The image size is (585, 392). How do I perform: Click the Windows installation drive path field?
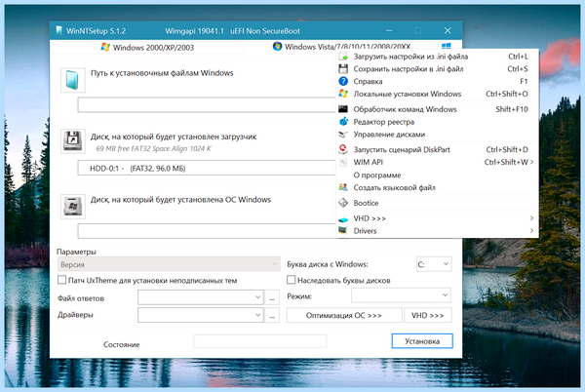click(207, 231)
